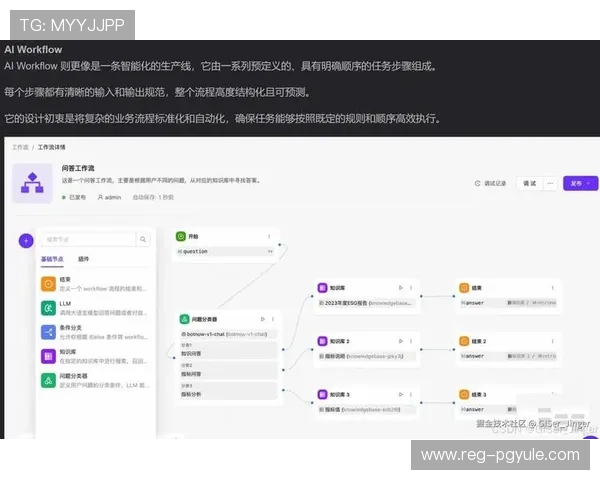Select the purple 知识库 node icon in list
This screenshot has width=600, height=480.
click(48, 356)
